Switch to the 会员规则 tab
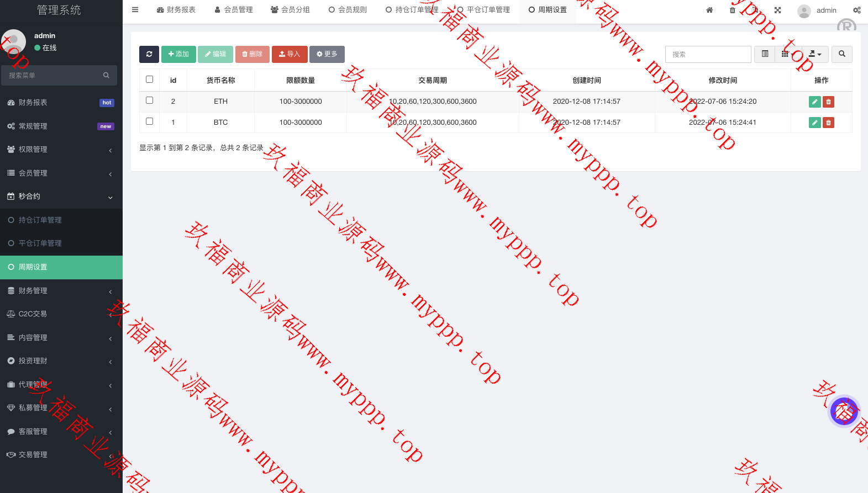Image resolution: width=868 pixels, height=493 pixels. 348,10
